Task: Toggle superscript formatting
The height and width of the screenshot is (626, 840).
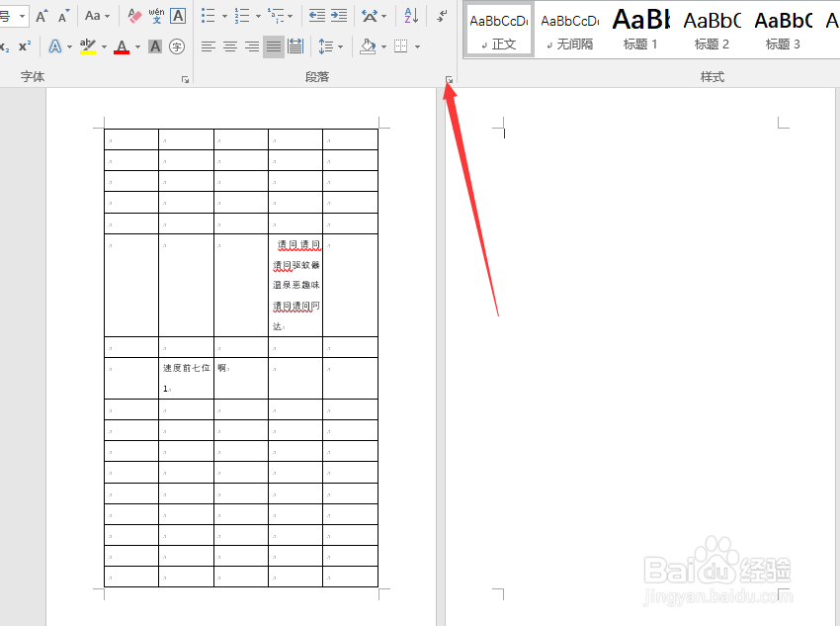Action: tap(25, 46)
